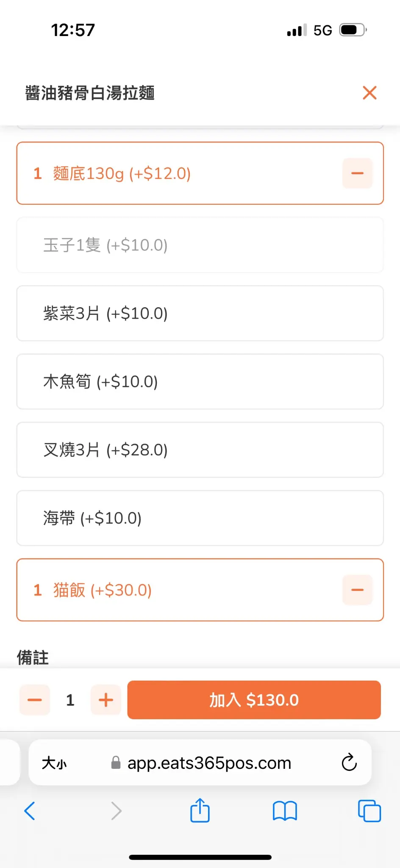The height and width of the screenshot is (868, 400).
Task: Close the 醬油豬骨白湯拉麵 options dialog
Action: (369, 93)
